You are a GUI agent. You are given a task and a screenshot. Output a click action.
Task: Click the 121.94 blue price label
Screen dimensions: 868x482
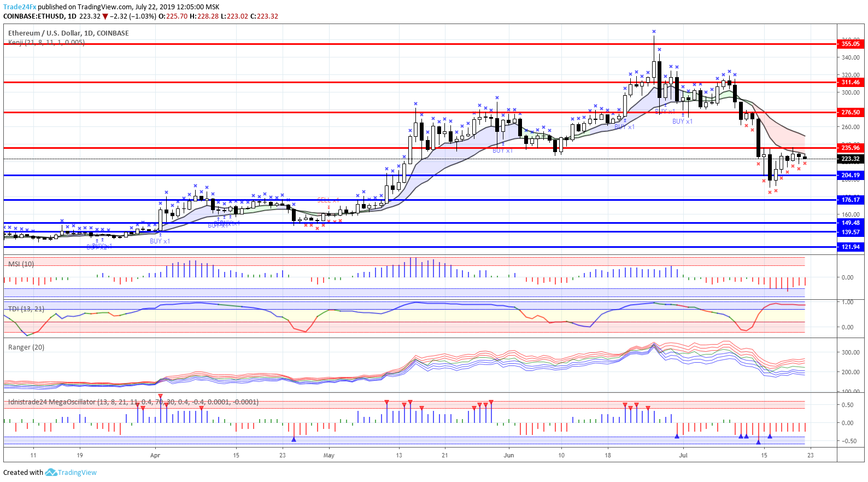click(851, 247)
